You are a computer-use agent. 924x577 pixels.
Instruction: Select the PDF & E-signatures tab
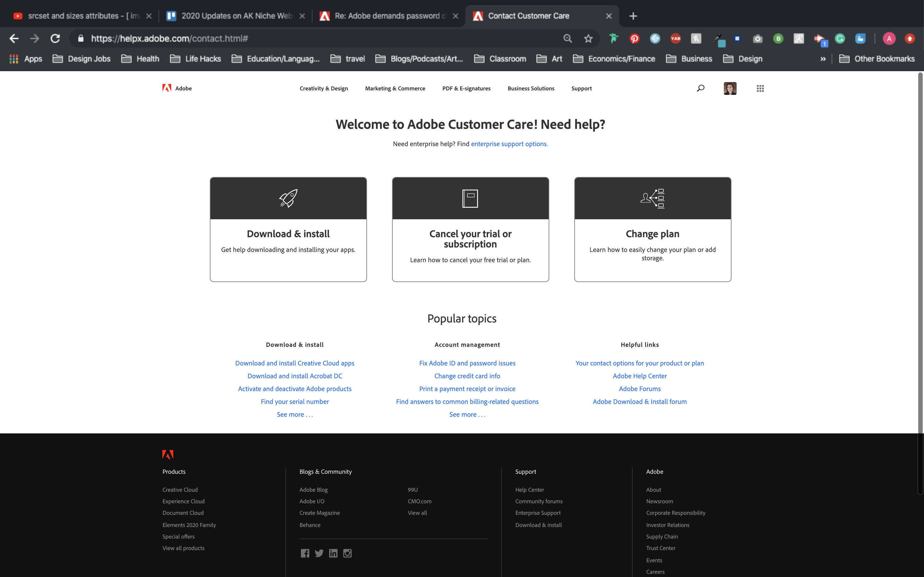(x=466, y=88)
